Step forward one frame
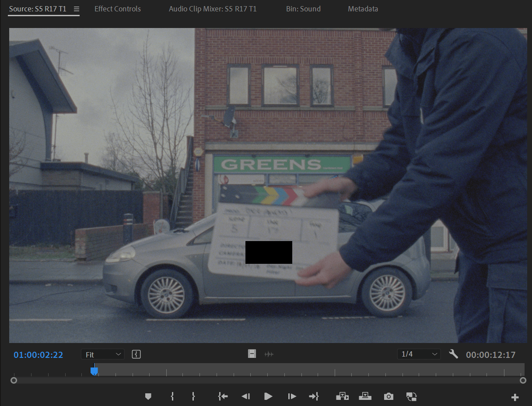 [x=292, y=396]
